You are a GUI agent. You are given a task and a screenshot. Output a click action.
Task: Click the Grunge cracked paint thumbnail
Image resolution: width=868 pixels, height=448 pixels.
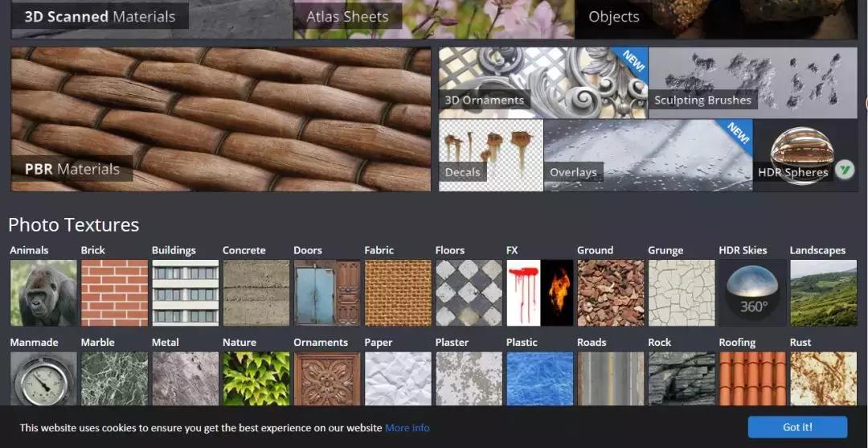[x=682, y=293]
